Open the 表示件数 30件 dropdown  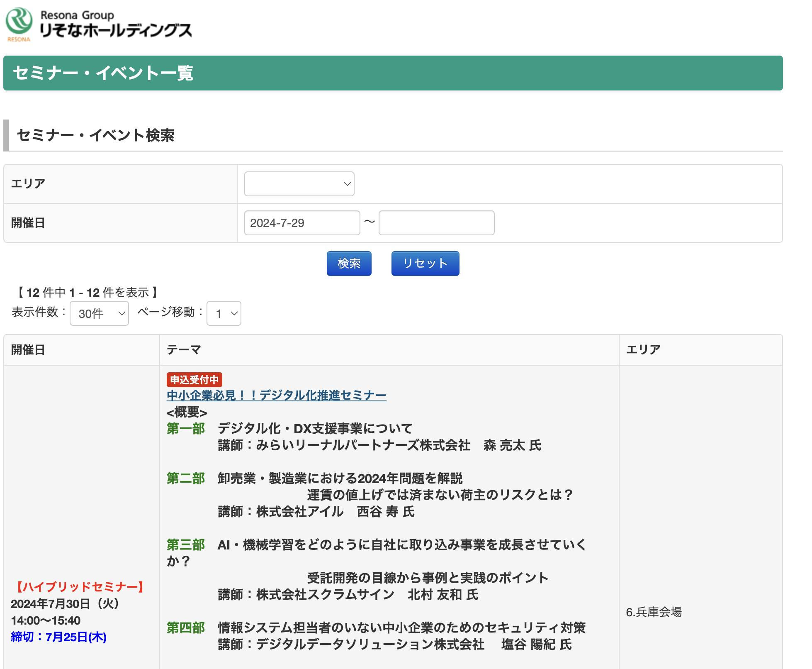pos(99,313)
